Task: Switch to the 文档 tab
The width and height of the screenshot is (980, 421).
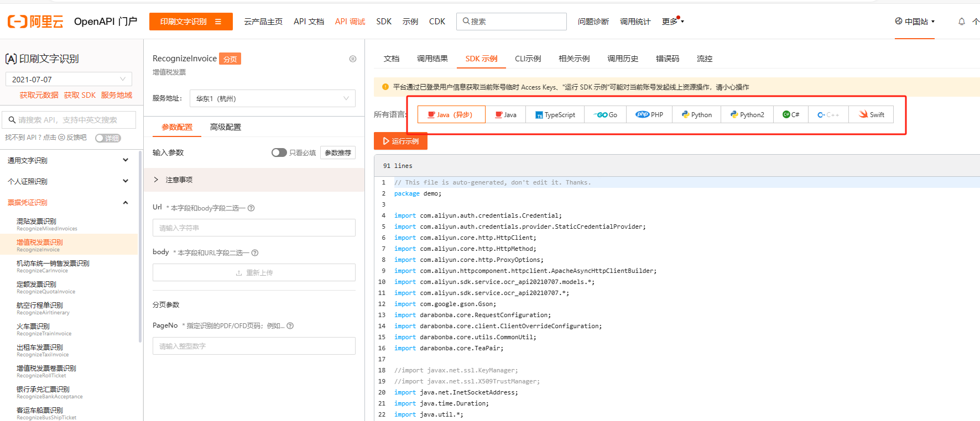Action: click(x=392, y=59)
